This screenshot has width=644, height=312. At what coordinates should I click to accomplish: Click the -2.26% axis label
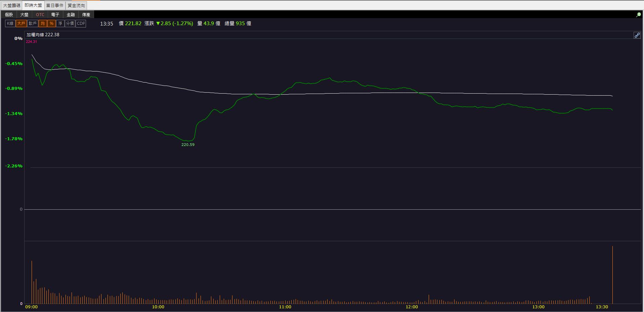tap(14, 166)
